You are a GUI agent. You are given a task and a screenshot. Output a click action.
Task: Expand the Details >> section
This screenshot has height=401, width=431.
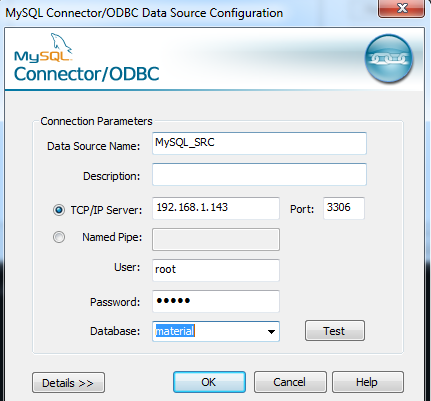[x=68, y=383]
